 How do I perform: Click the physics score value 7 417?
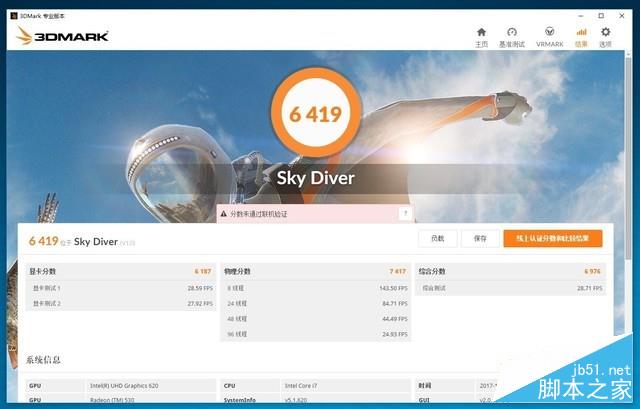398,271
